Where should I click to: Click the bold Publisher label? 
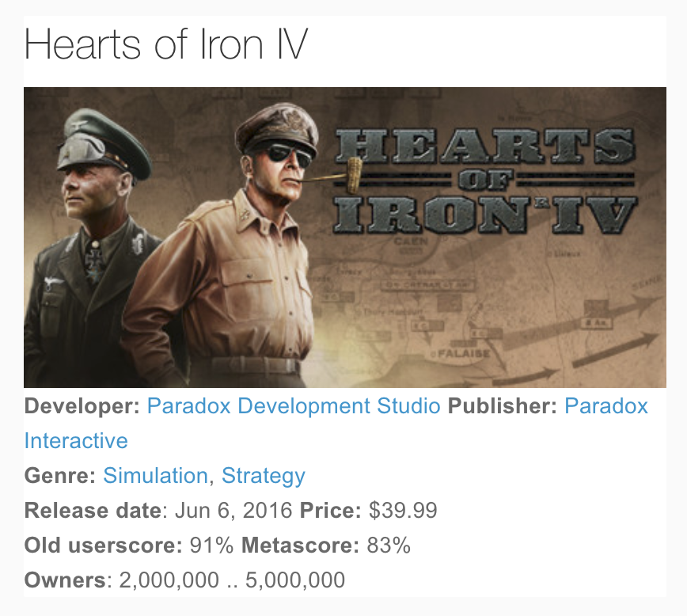tap(502, 406)
